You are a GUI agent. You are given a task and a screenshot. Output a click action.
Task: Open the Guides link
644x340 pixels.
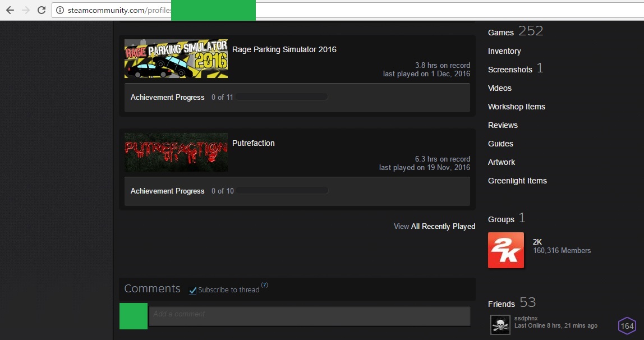(x=500, y=144)
